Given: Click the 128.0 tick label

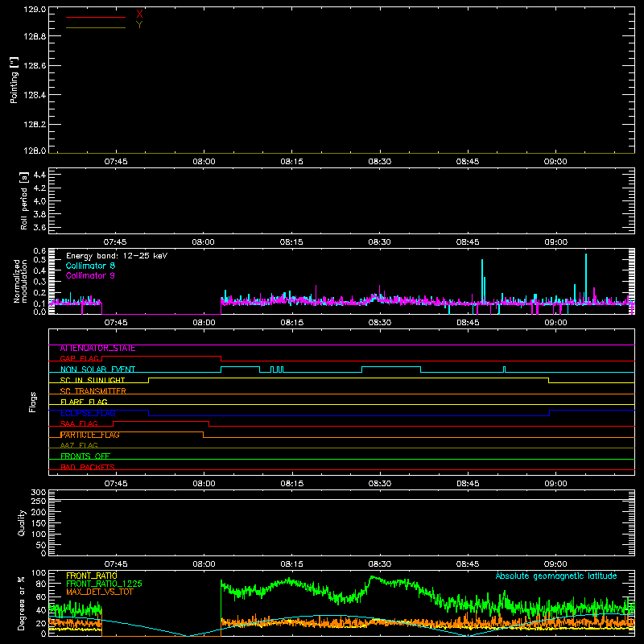Looking at the screenshot, I should coord(35,151).
